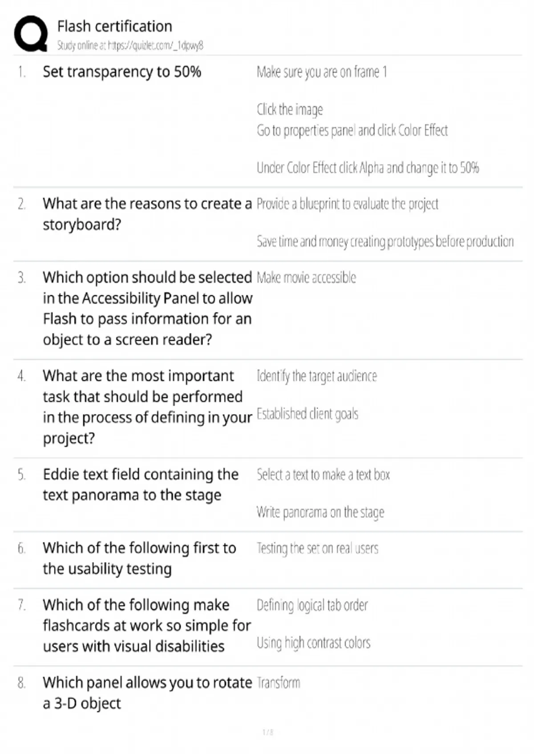Click 'Provide a blueprint to evaluate the project'
Image resolution: width=534 pixels, height=756 pixels.
pyautogui.click(x=347, y=204)
